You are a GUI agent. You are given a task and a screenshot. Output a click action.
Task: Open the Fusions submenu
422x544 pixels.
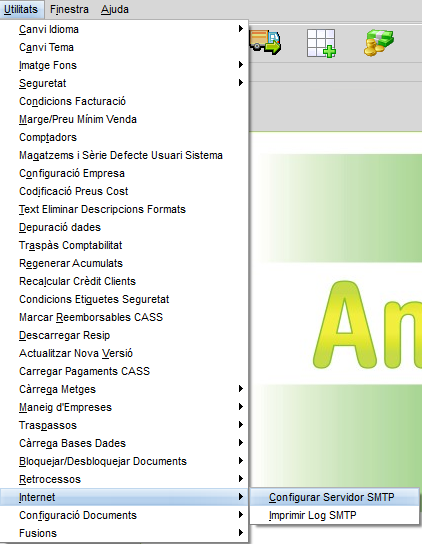pyautogui.click(x=124, y=533)
